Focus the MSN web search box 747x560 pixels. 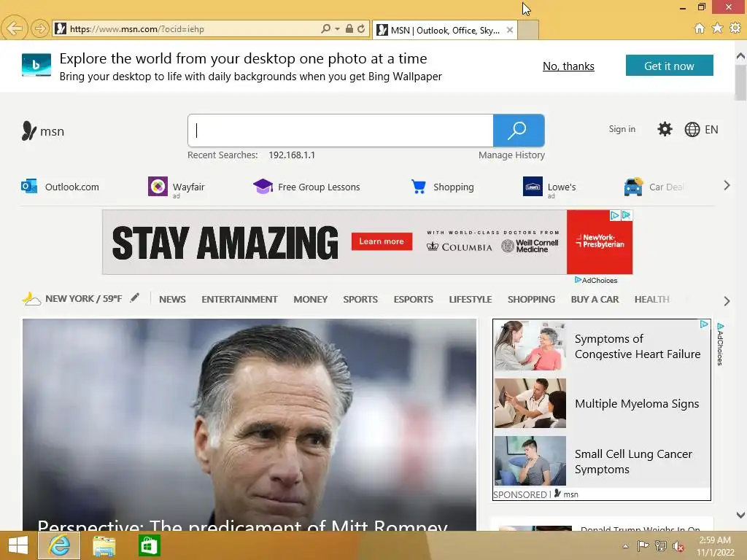[x=341, y=131]
